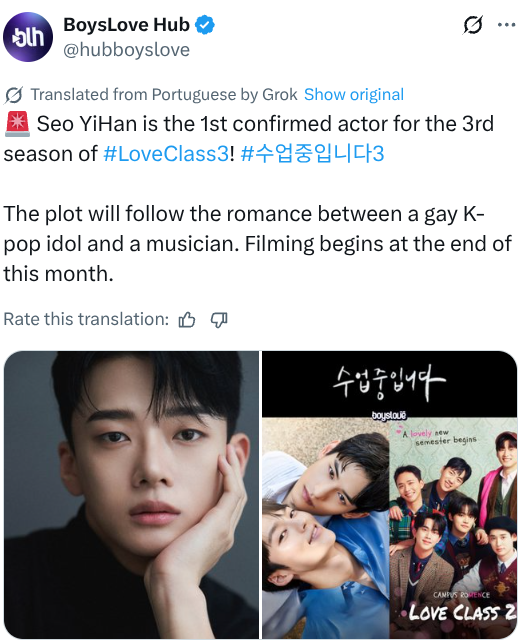This screenshot has height=644, width=518.
Task: Click 'Translated from Portuguese by Grok' label
Action: pos(164,94)
